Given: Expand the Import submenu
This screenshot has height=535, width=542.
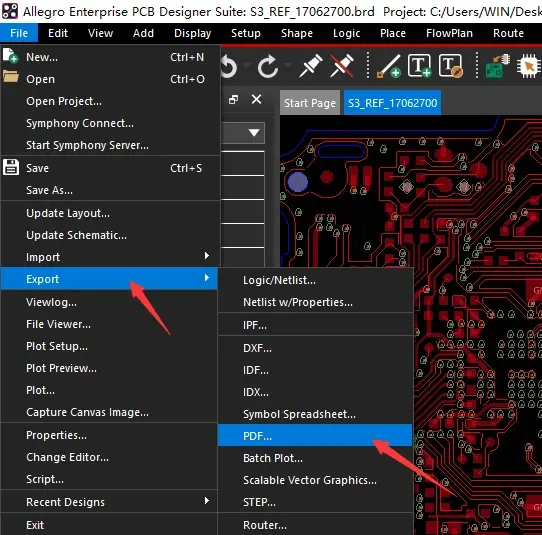Looking at the screenshot, I should 110,257.
